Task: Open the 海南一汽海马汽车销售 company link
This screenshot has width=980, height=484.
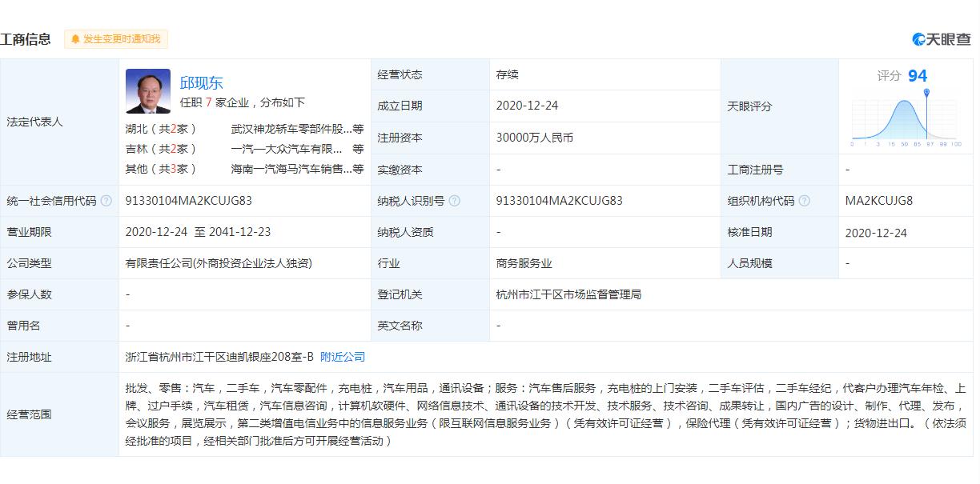Action: (291, 169)
